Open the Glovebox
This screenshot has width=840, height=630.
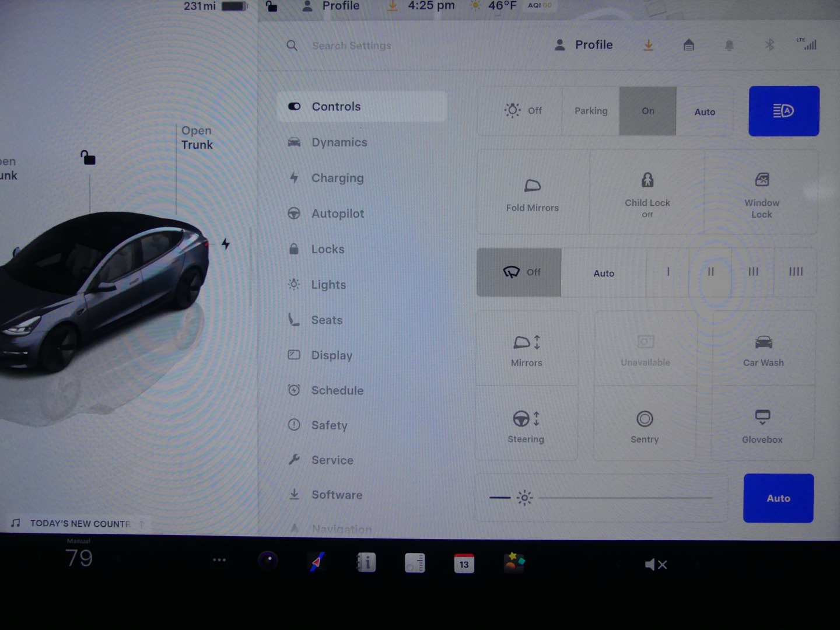[x=762, y=425]
